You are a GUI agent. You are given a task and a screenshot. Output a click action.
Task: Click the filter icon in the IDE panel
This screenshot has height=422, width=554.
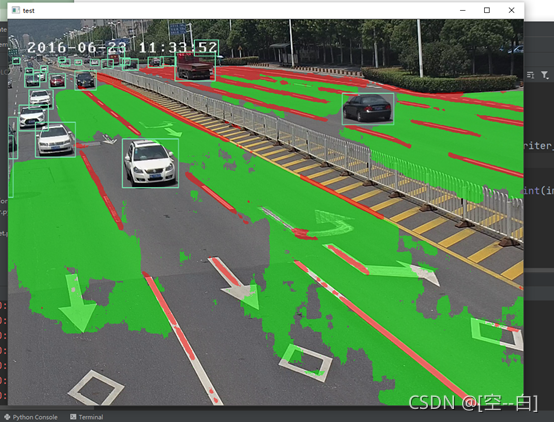pos(544,75)
